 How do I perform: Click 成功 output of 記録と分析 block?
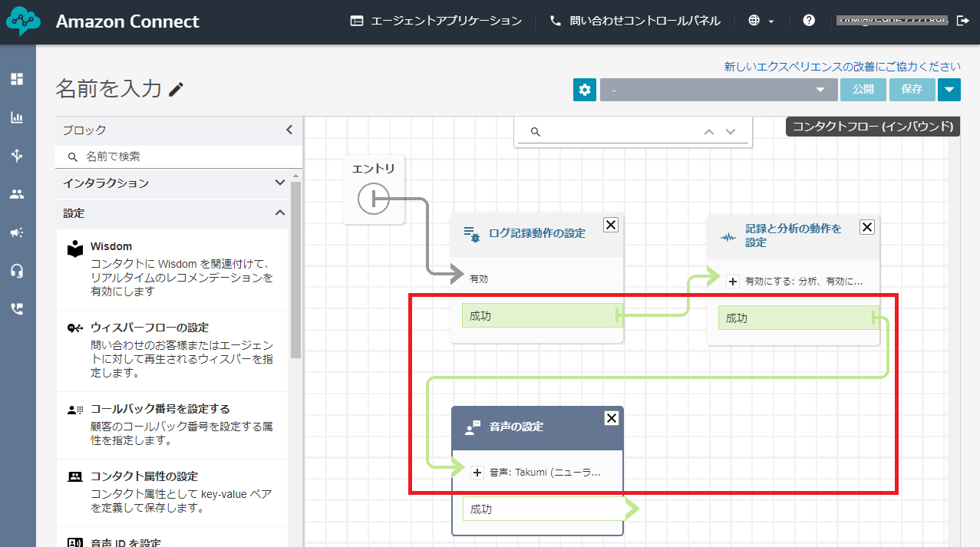click(x=799, y=318)
